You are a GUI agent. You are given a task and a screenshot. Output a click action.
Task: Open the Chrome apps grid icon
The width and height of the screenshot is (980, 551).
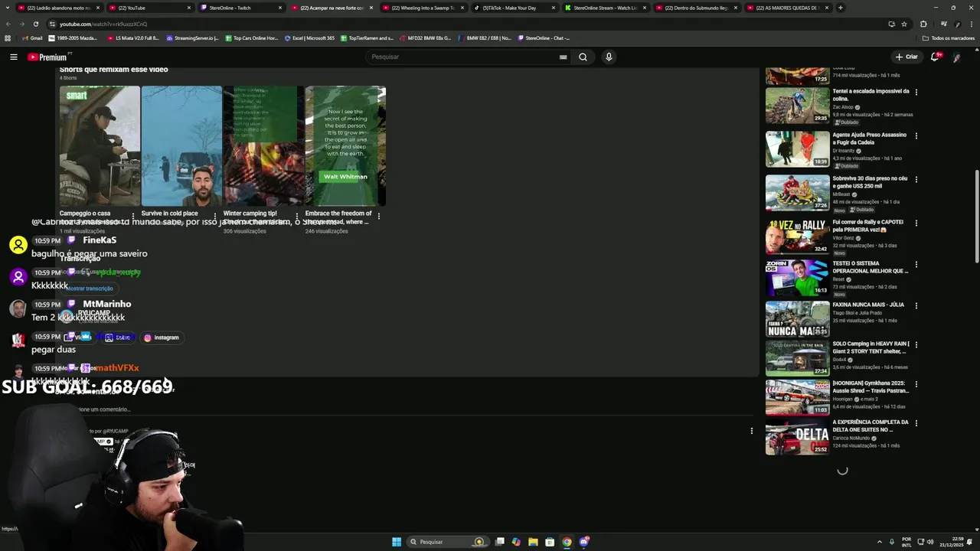pyautogui.click(x=8, y=37)
